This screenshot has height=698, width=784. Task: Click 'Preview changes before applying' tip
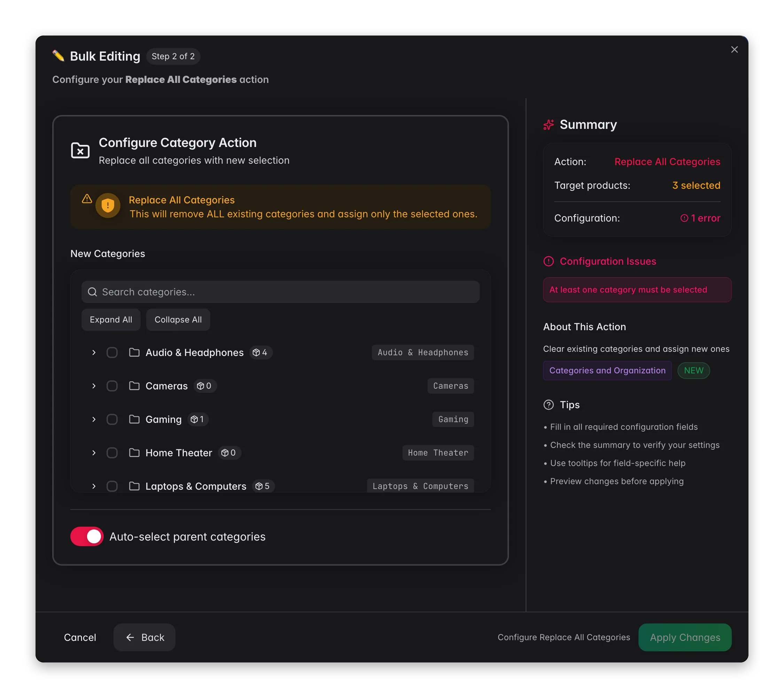click(617, 481)
